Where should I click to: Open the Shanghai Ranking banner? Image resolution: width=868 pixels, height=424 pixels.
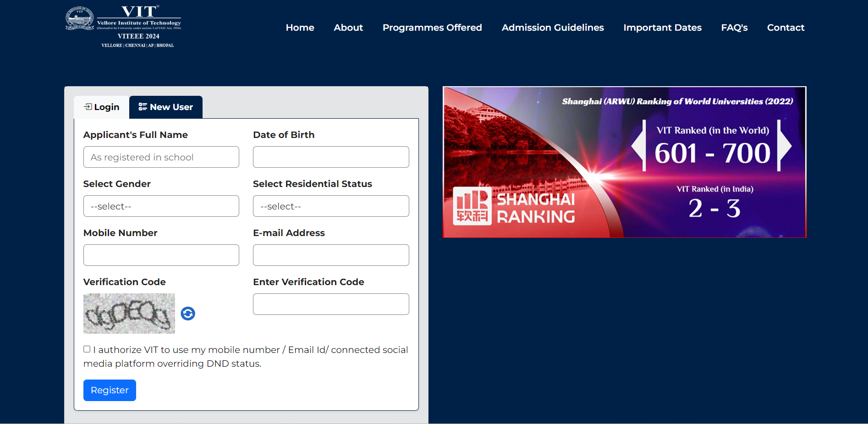click(x=625, y=162)
